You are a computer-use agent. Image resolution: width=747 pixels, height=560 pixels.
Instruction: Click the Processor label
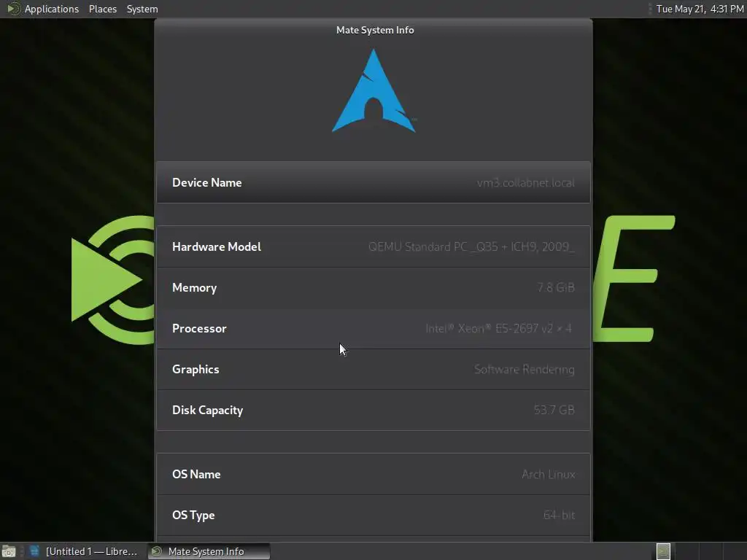[x=199, y=329]
